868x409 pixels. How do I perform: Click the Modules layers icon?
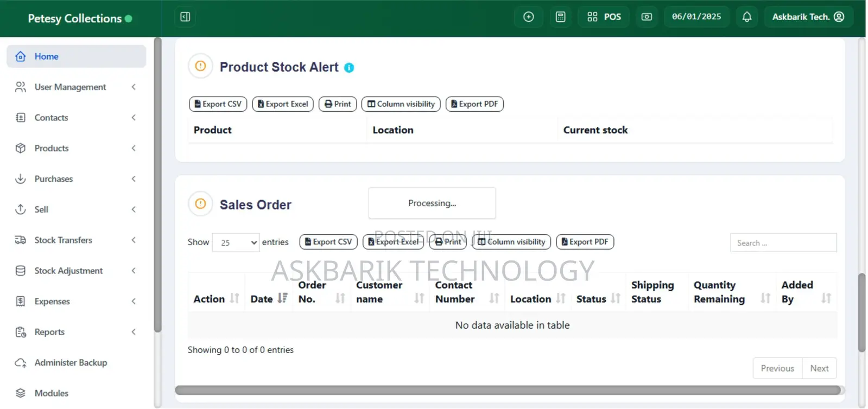21,393
